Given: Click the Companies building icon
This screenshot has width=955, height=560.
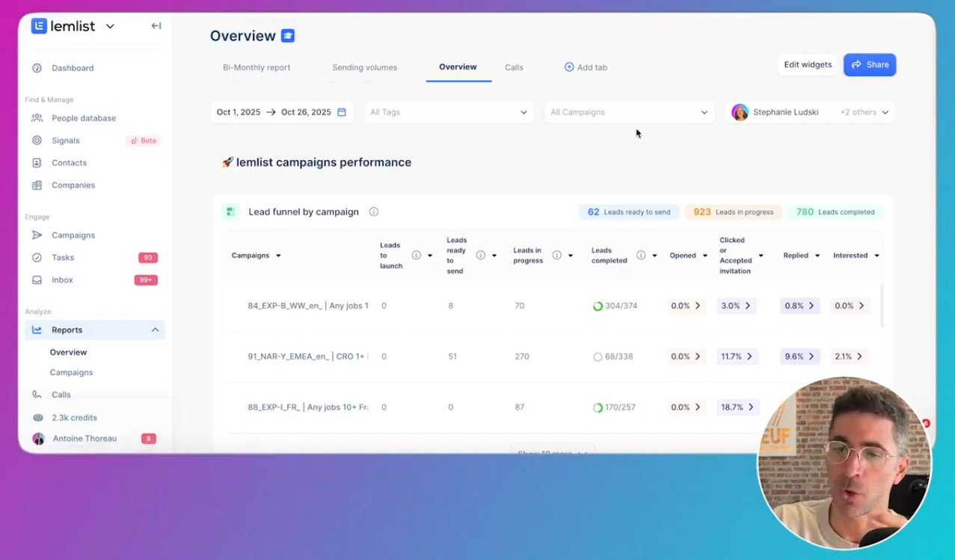Looking at the screenshot, I should 37,185.
